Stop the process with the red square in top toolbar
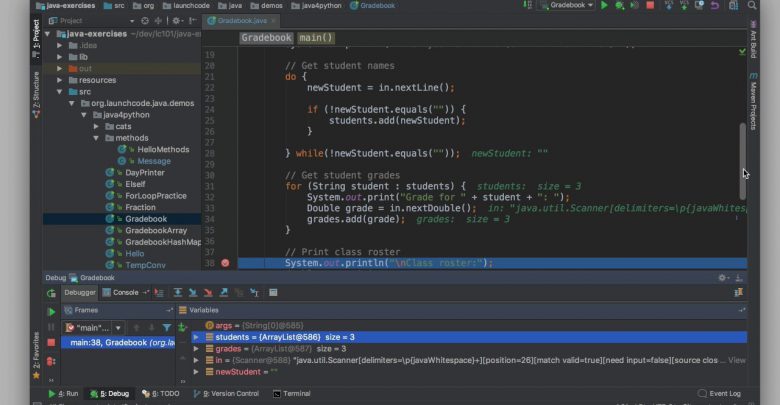This screenshot has height=405, width=780. tap(650, 5)
